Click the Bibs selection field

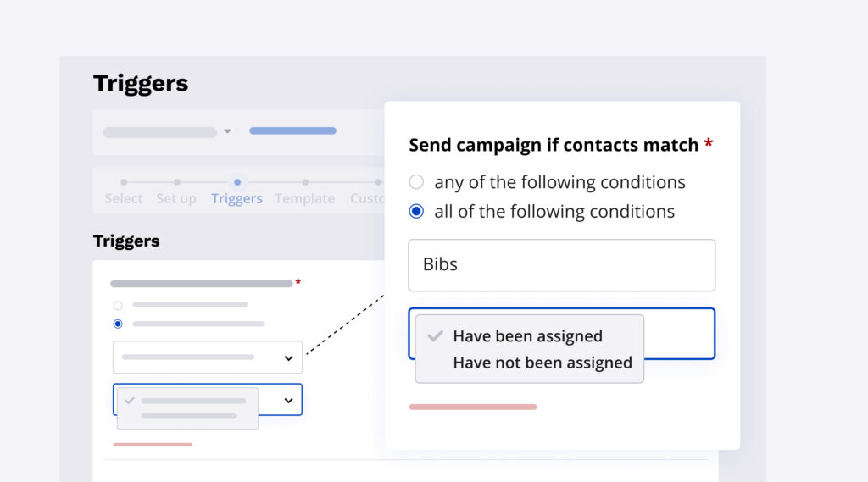coord(561,265)
